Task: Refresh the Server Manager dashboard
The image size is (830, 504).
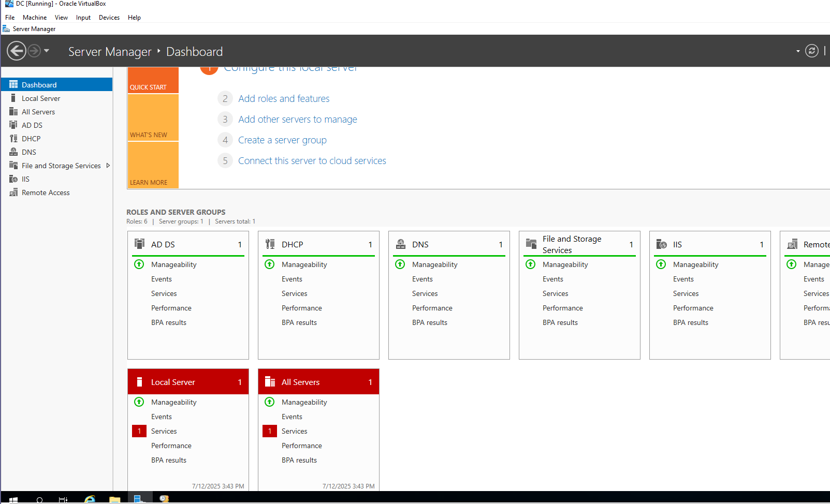Action: tap(812, 51)
